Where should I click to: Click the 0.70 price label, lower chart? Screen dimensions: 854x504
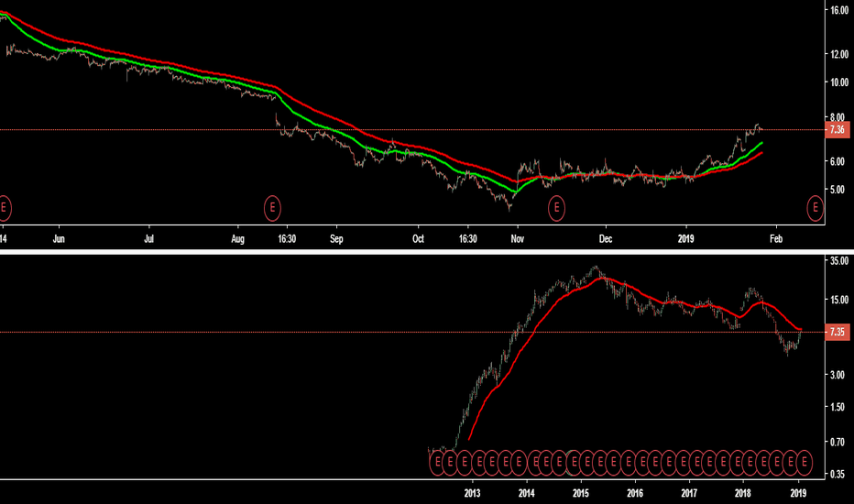[838, 442]
